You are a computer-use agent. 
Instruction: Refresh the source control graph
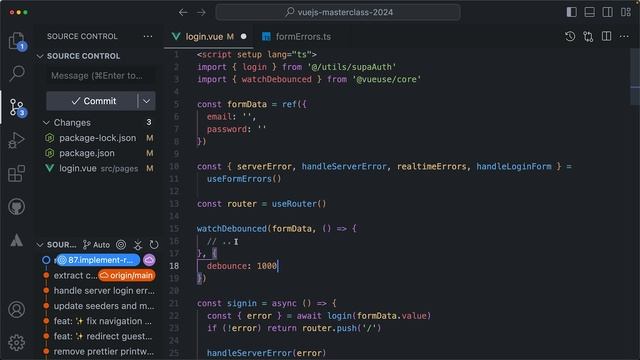click(x=154, y=245)
